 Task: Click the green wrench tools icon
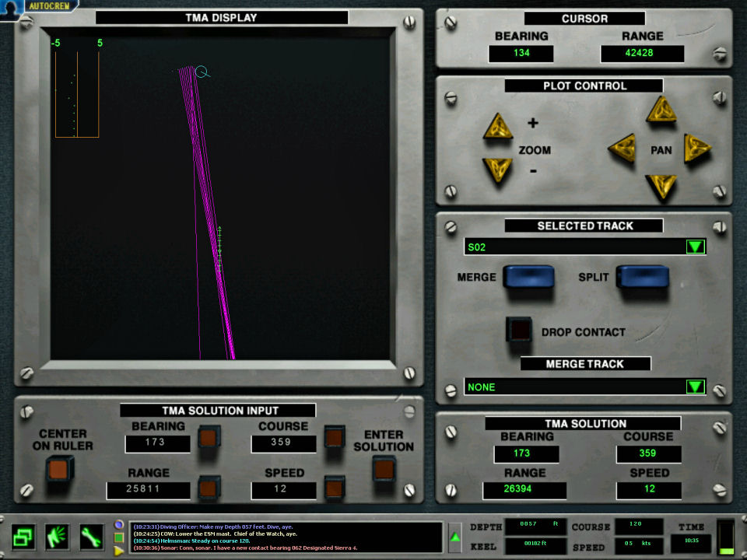92,537
